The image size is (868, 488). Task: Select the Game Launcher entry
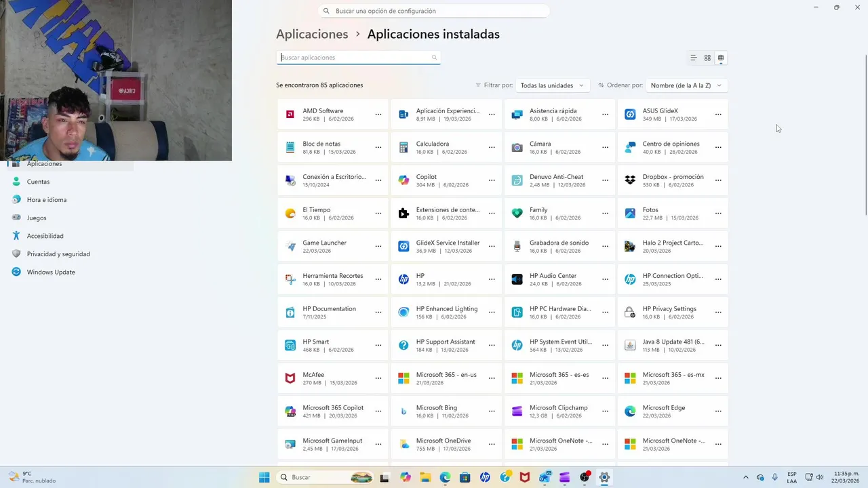(333, 246)
